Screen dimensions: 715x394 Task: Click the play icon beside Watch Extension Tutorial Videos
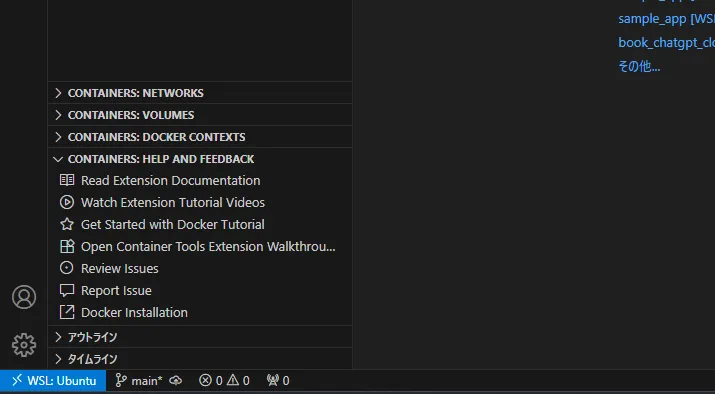pos(67,202)
